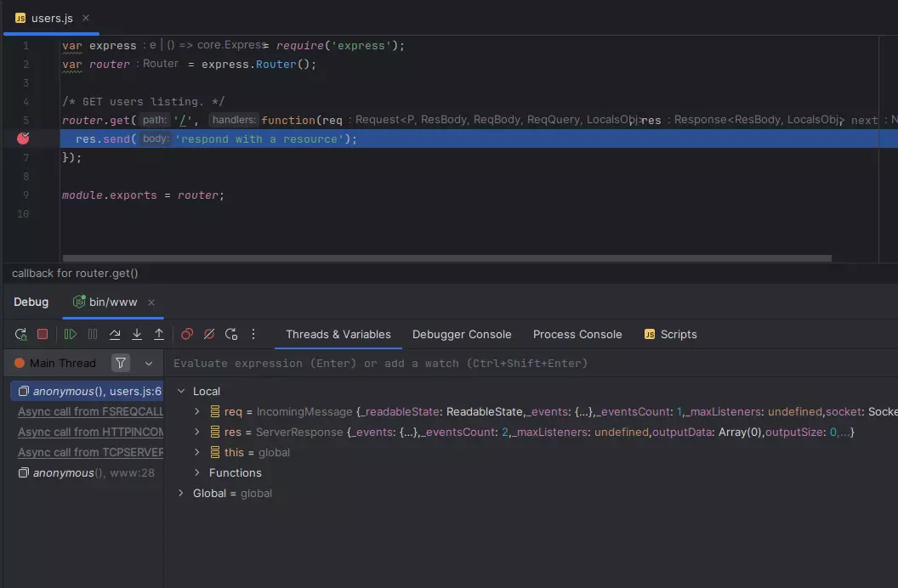This screenshot has width=898, height=588.
Task: Open the thread selector dropdown arrow
Action: [149, 364]
